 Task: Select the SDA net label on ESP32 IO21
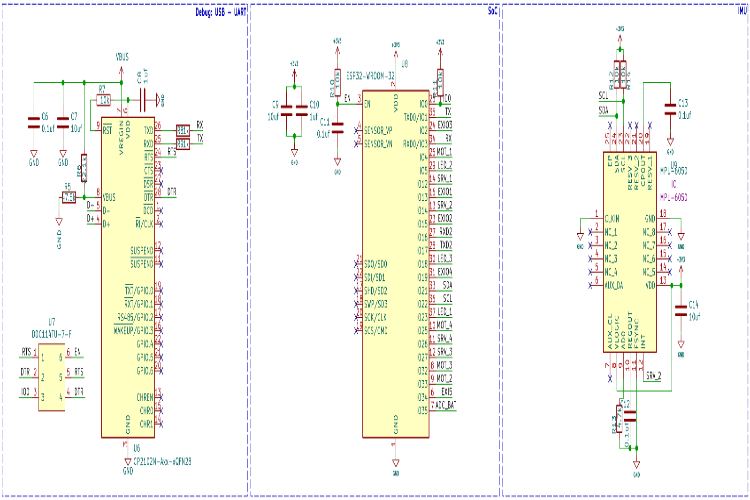click(x=448, y=285)
